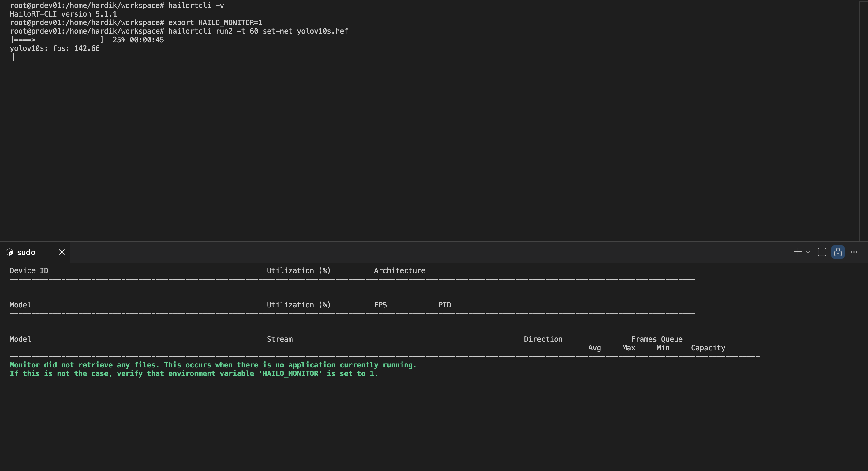Click the terminal icon on sudo tab
Image resolution: width=868 pixels, height=471 pixels.
[10, 253]
